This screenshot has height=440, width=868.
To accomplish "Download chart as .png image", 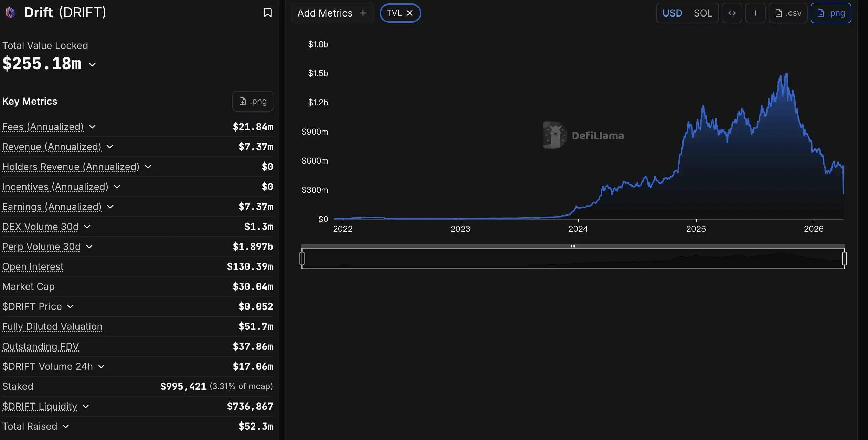I will [x=831, y=13].
